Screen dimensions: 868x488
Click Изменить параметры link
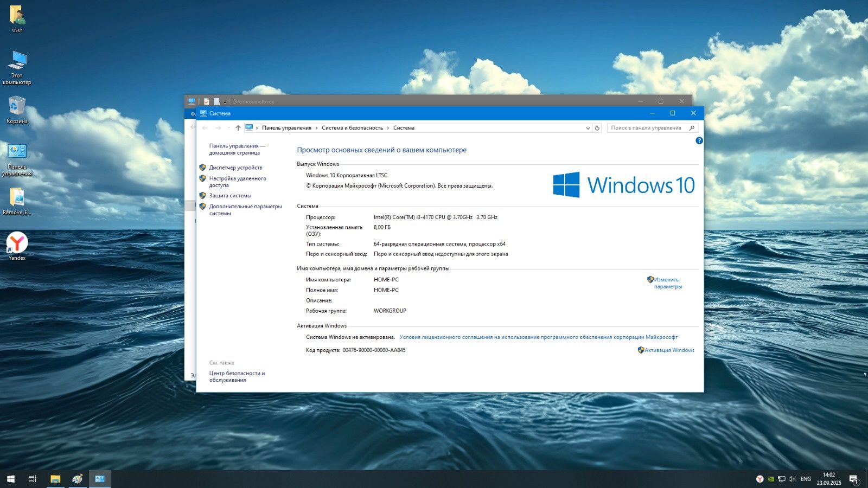tap(668, 283)
